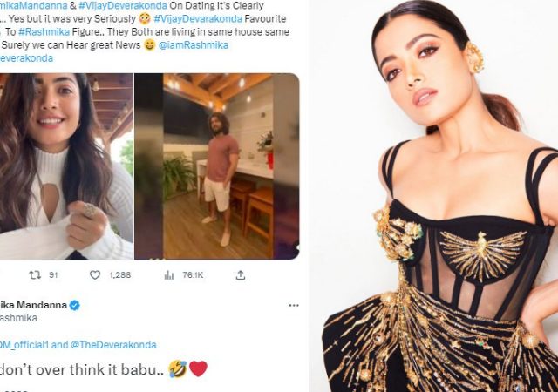Like the tweet via heart icon

(x=95, y=275)
